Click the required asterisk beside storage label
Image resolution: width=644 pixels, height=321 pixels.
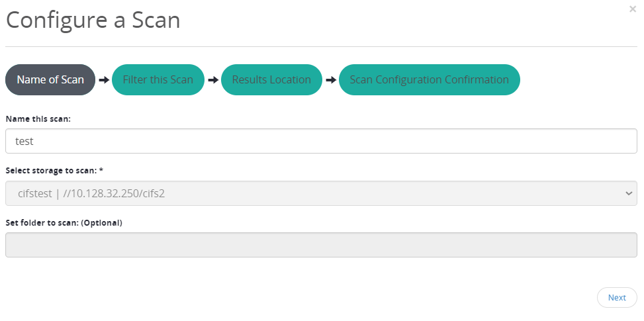tap(101, 169)
